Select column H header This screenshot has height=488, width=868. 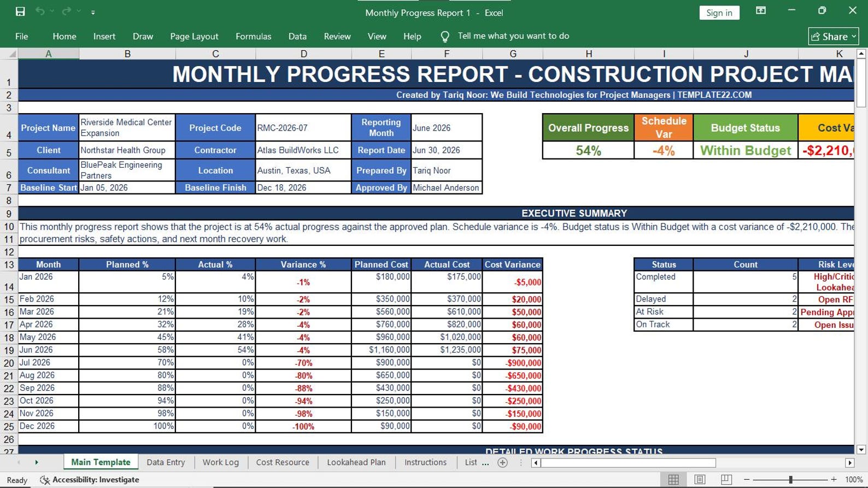pos(589,54)
